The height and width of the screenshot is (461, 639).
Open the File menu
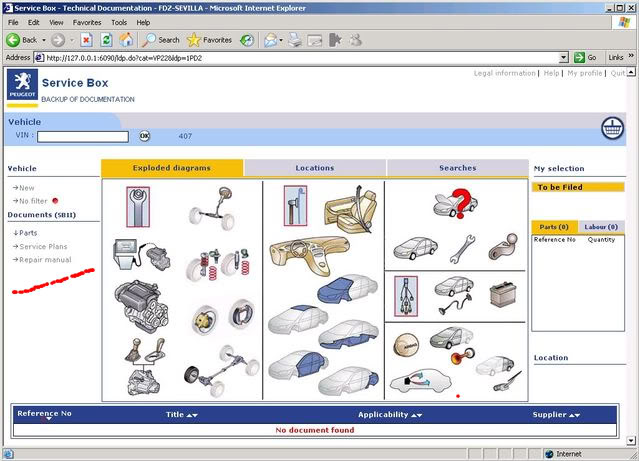pyautogui.click(x=13, y=22)
